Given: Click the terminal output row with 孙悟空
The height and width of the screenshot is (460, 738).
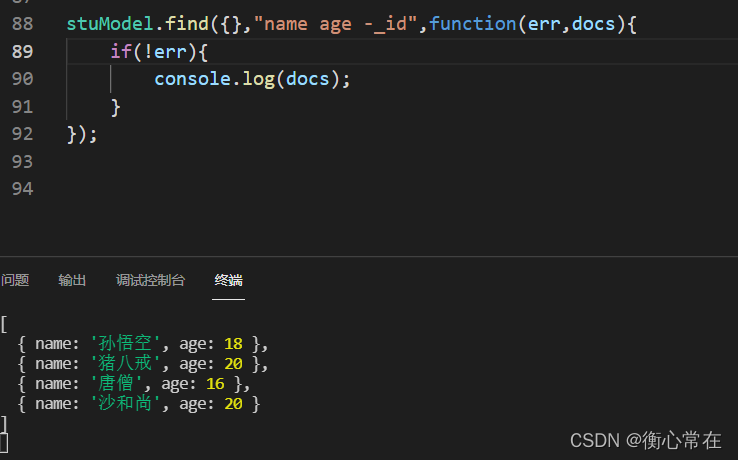Looking at the screenshot, I should tap(143, 344).
